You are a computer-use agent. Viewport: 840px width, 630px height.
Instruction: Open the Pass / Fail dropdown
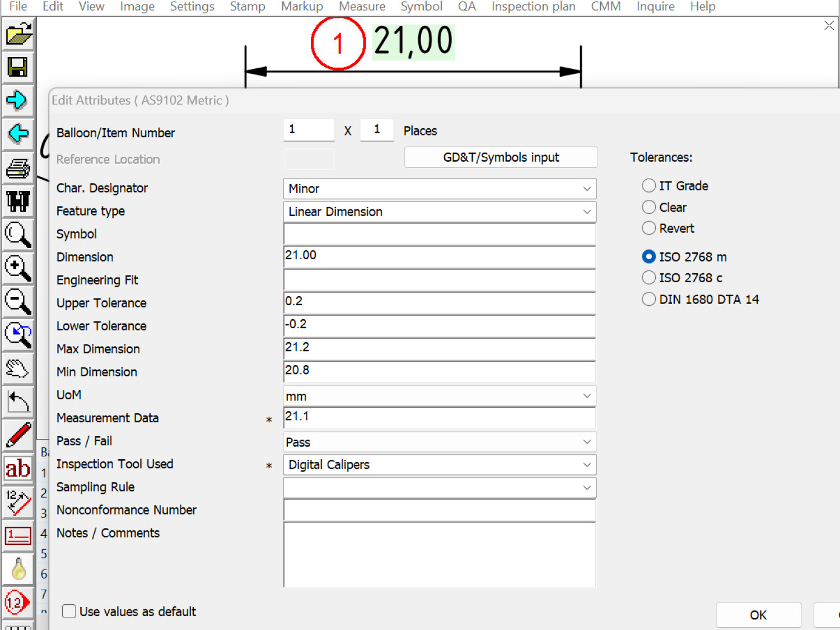pos(440,442)
